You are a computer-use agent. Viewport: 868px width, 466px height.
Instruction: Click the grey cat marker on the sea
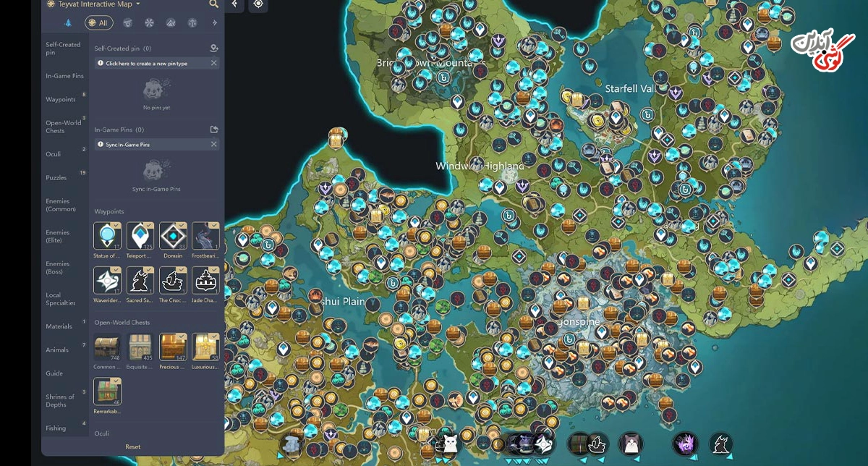point(631,444)
